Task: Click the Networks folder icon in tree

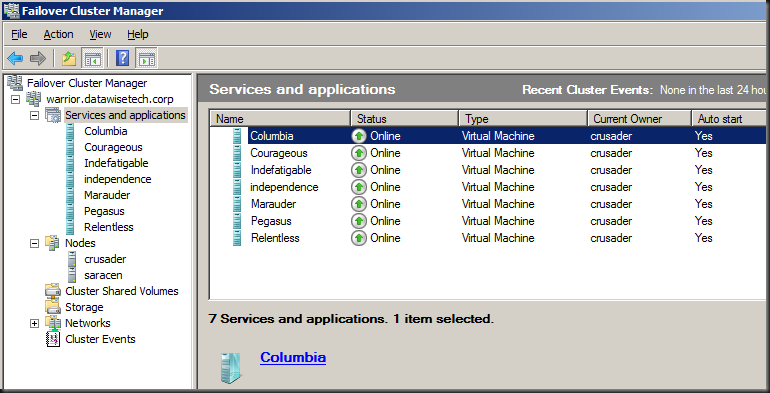Action: (53, 323)
